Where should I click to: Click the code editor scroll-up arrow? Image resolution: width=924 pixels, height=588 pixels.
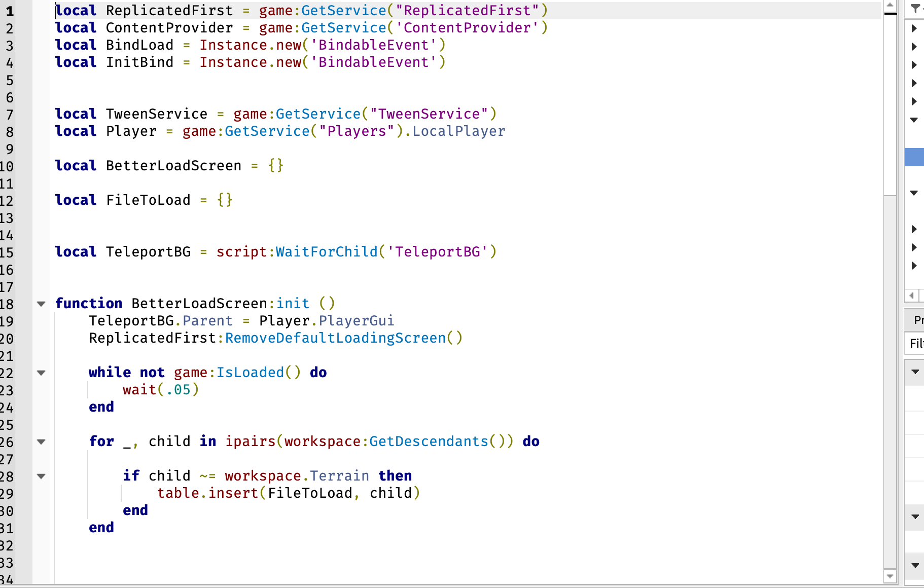click(891, 4)
